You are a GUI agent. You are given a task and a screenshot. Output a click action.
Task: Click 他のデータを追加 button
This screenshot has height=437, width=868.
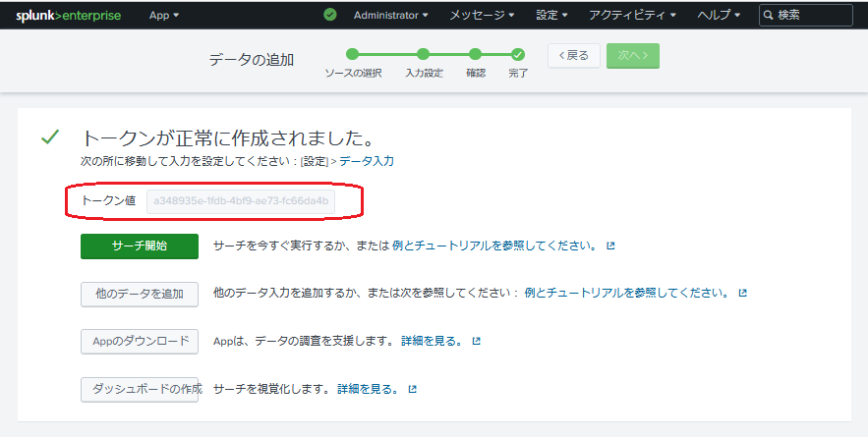pos(140,294)
